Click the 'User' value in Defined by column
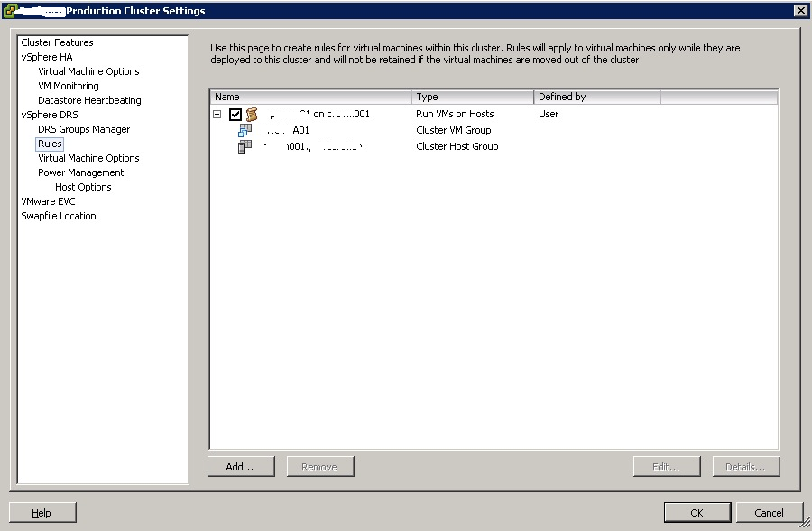 click(549, 114)
